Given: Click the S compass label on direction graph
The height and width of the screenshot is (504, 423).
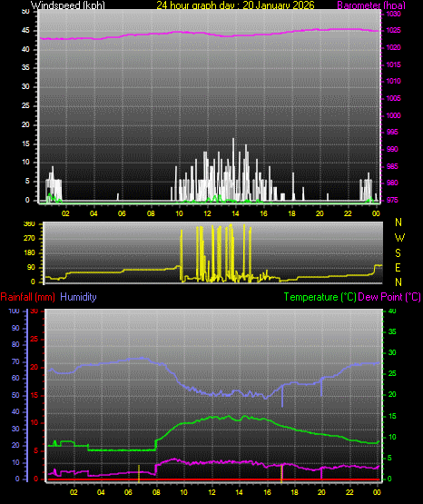Looking at the screenshot, I should pyautogui.click(x=398, y=253).
